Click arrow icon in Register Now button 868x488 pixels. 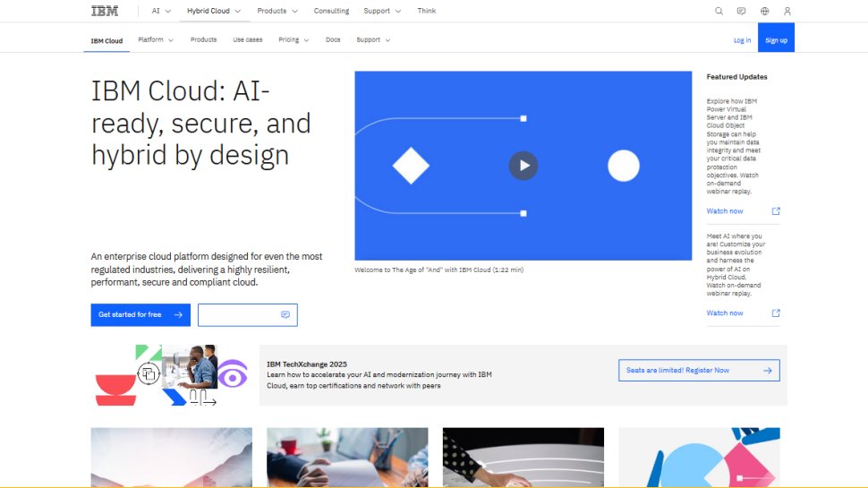tap(767, 371)
